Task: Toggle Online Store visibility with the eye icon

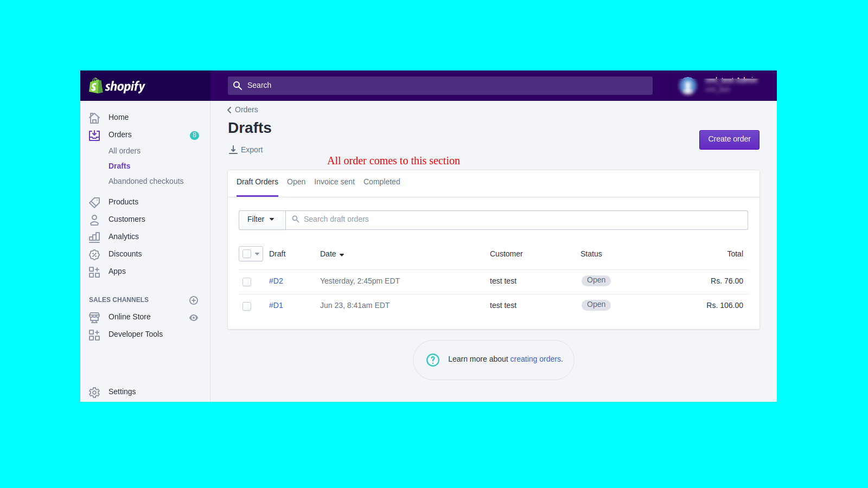Action: coord(194,318)
